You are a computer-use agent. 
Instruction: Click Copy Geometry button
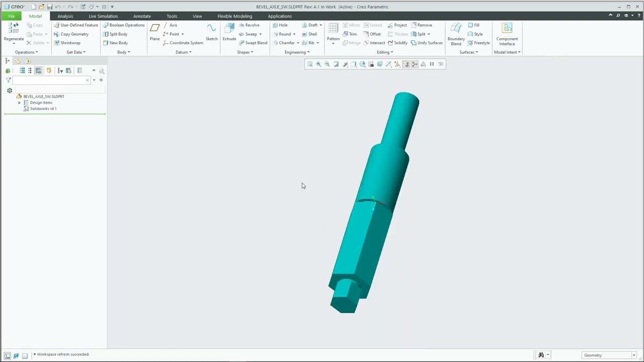(x=71, y=34)
